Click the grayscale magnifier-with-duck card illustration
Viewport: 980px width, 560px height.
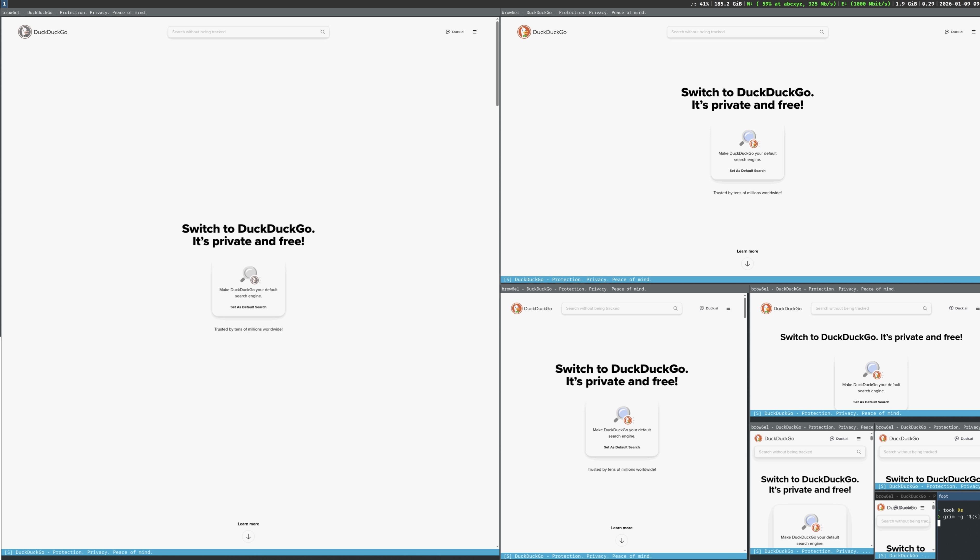pos(250,275)
